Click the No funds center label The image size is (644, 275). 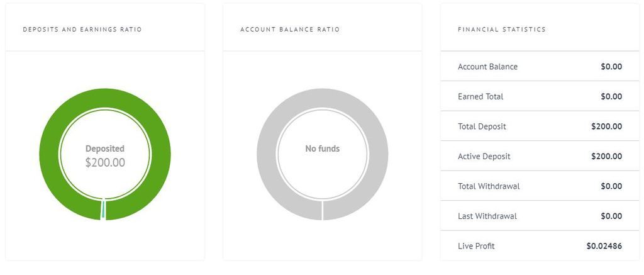tap(323, 149)
